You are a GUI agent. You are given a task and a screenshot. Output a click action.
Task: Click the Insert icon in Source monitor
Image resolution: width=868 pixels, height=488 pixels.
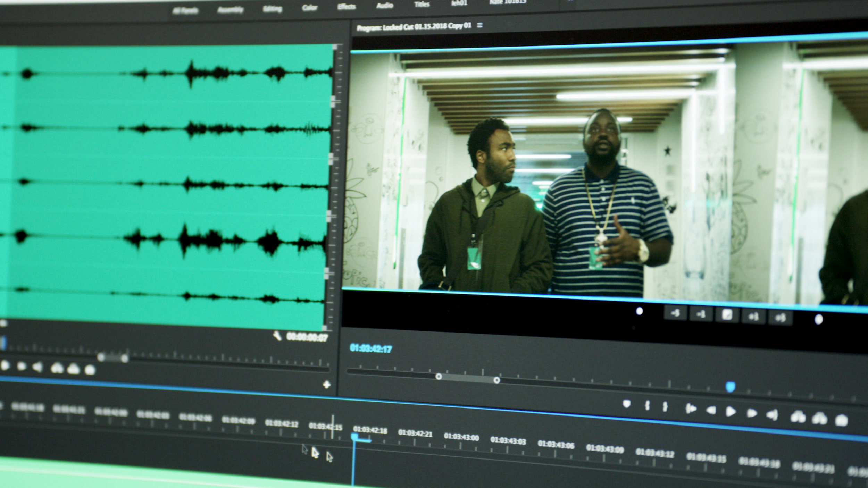pyautogui.click(x=57, y=368)
